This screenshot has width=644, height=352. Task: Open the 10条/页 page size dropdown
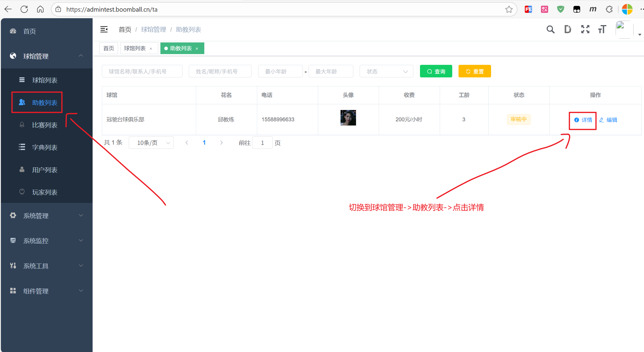point(151,143)
